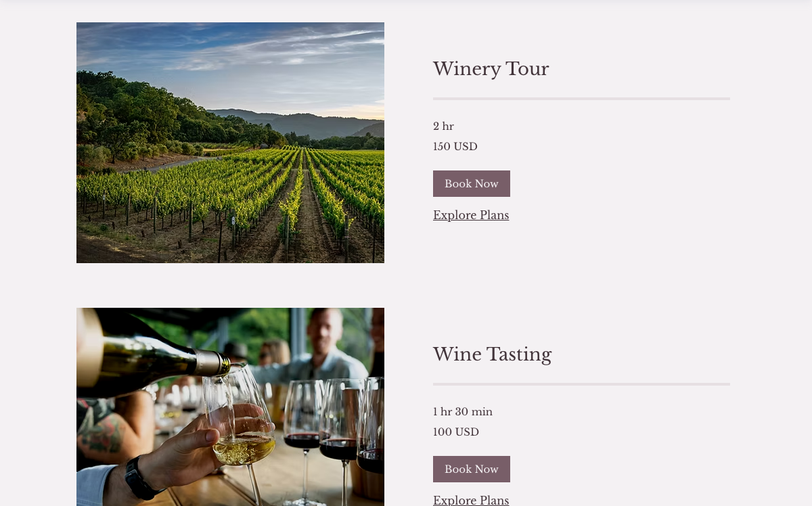This screenshot has height=506, width=812.
Task: Open the Wine Tasting service details
Action: pos(492,354)
